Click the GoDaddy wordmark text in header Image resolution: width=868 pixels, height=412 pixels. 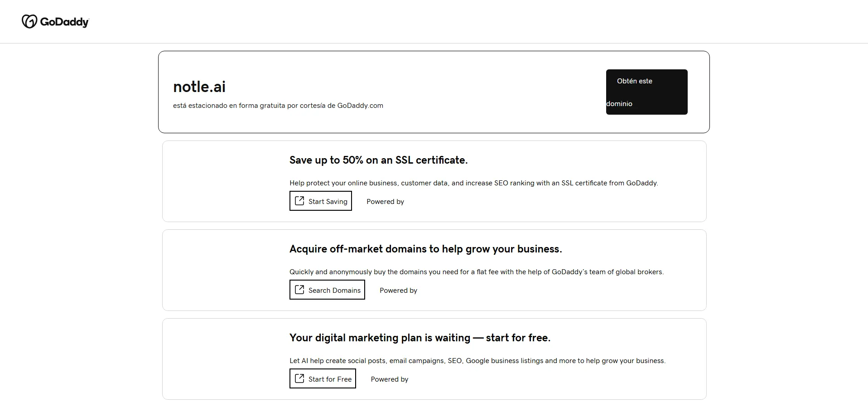pos(64,22)
